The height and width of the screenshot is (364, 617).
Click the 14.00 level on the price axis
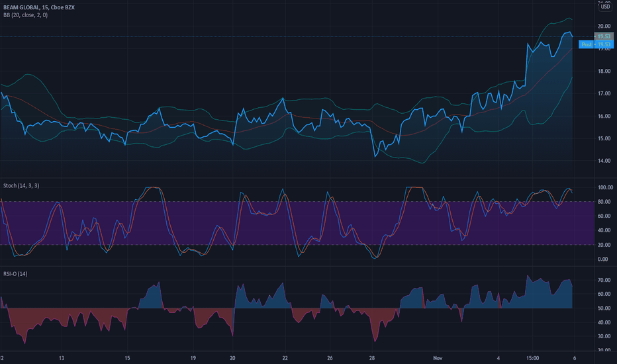(x=604, y=161)
